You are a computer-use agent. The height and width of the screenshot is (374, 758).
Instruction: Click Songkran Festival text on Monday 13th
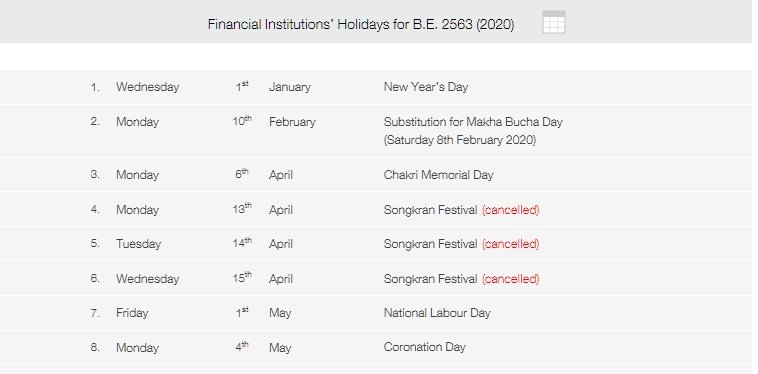click(430, 210)
